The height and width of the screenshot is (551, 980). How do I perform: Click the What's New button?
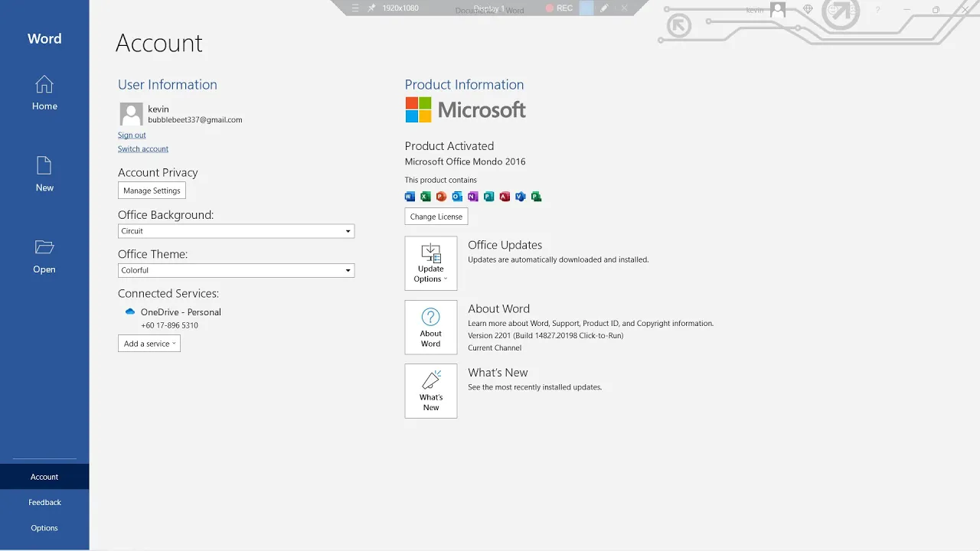pyautogui.click(x=431, y=391)
